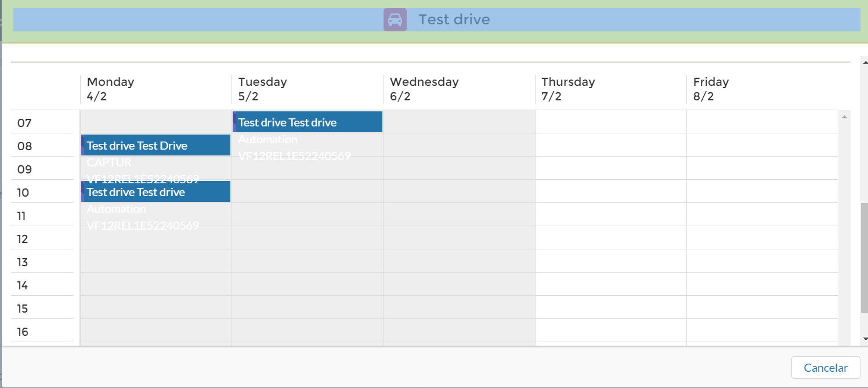Select the Tuesday 5/2 column header
The image size is (868, 388).
tap(308, 89)
